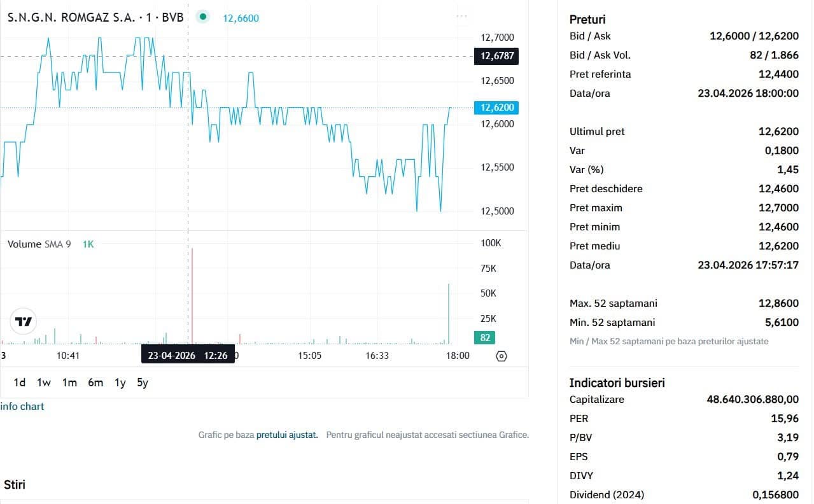This screenshot has width=814, height=504.
Task: Click the green 82 volume label
Action: [x=485, y=338]
